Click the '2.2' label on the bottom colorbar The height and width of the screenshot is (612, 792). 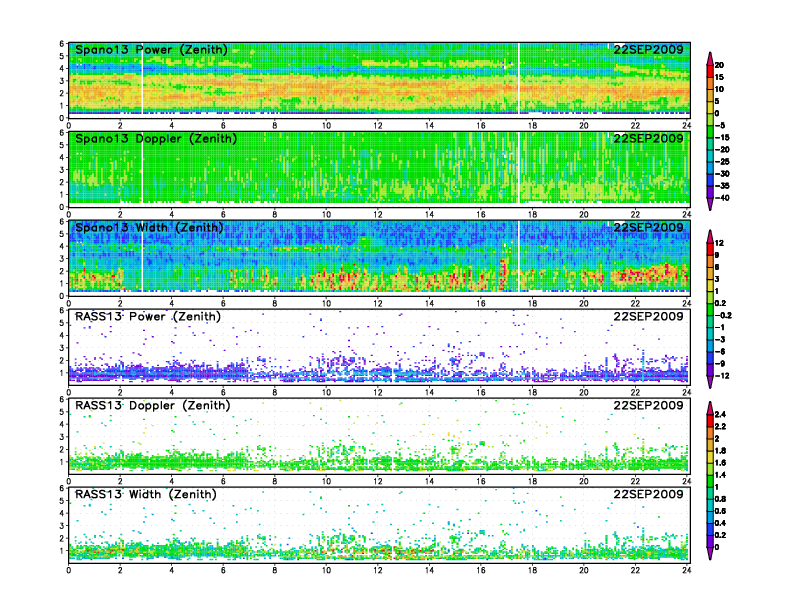(x=720, y=426)
